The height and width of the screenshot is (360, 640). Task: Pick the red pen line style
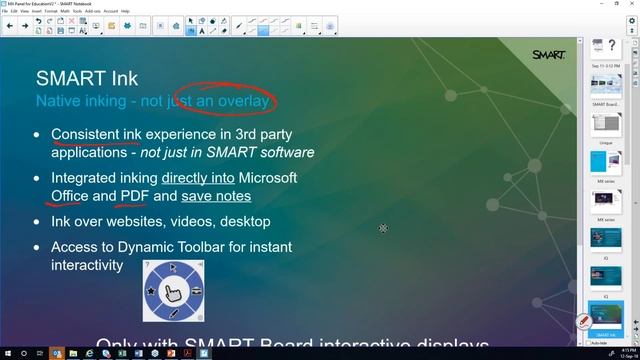(263, 21)
